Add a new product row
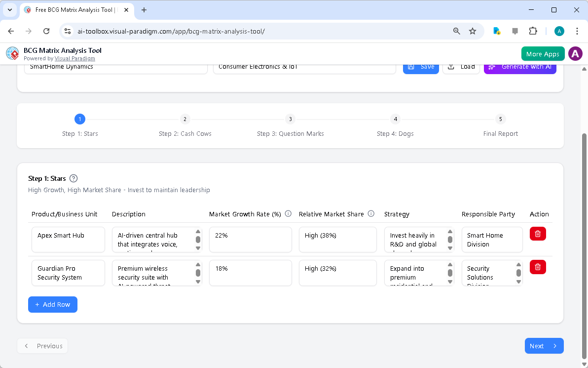 (x=52, y=304)
